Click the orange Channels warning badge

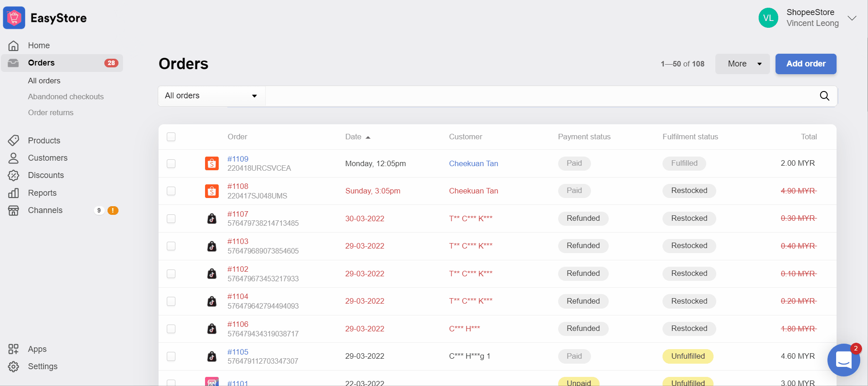tap(113, 210)
